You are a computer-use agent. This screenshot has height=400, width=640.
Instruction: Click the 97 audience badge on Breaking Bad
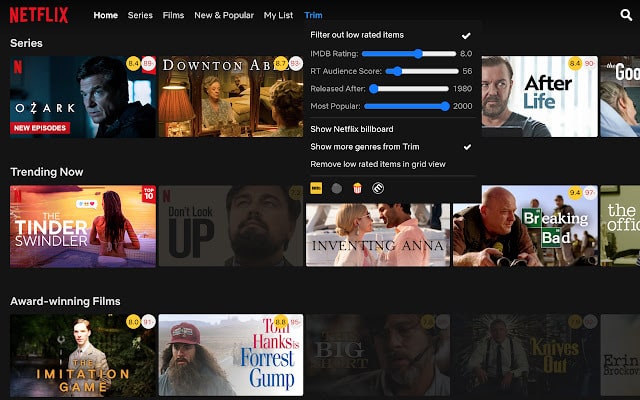click(590, 193)
